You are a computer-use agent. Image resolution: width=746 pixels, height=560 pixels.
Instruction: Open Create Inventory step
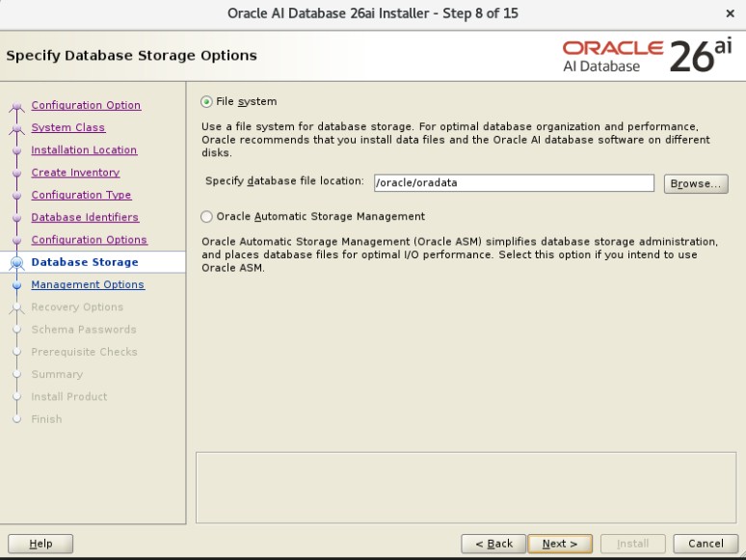75,173
